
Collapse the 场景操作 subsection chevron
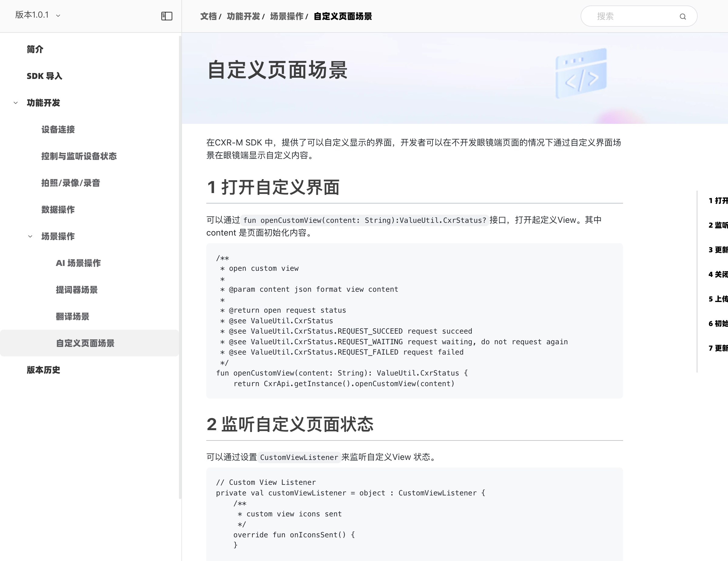(30, 236)
